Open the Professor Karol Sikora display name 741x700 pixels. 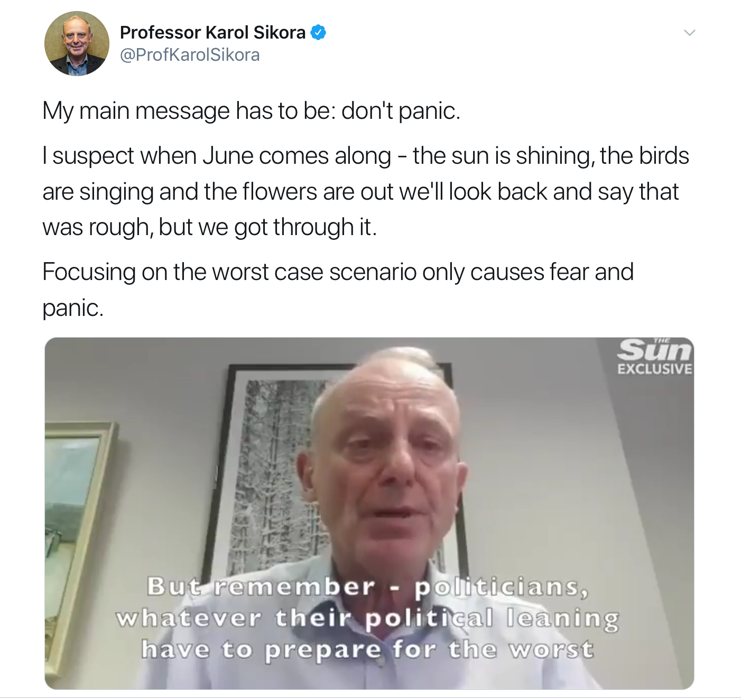[212, 33]
